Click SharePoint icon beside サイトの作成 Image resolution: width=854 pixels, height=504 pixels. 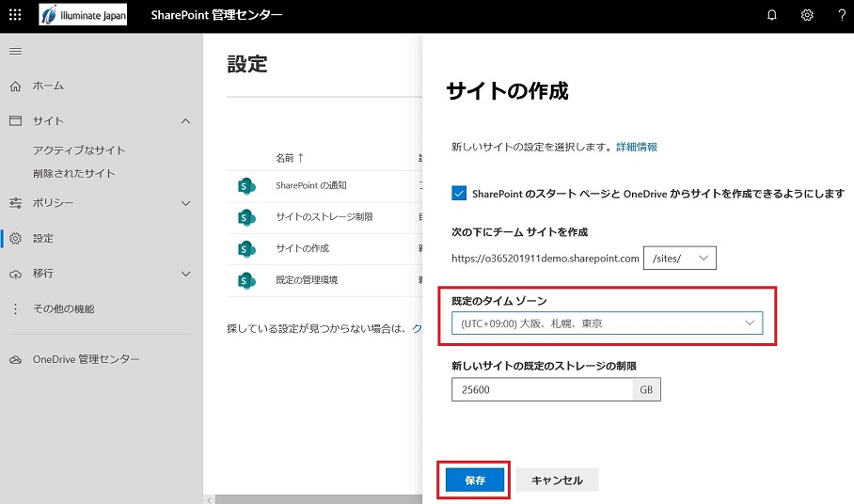coord(246,249)
